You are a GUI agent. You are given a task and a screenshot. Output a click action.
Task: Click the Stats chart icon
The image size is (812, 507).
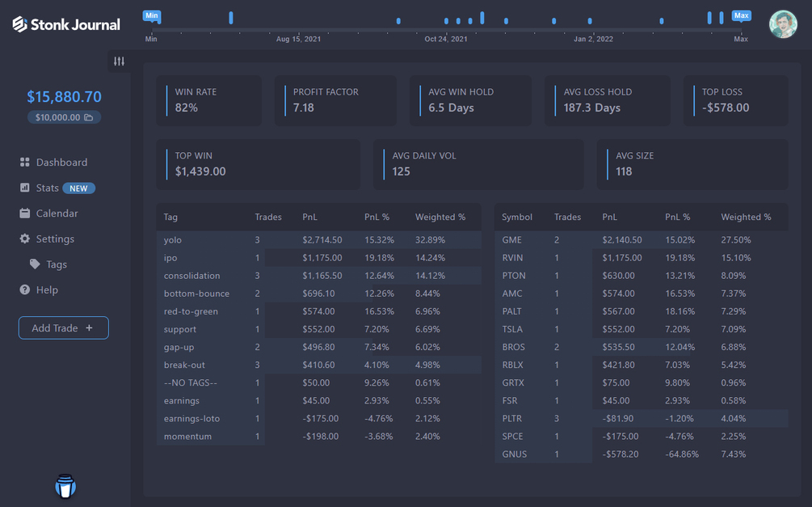coord(24,188)
